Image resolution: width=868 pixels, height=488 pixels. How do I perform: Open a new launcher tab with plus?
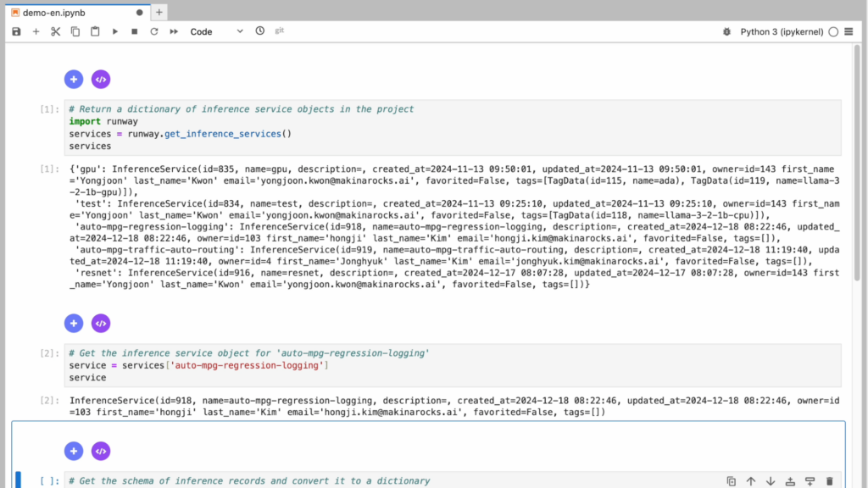tap(159, 12)
